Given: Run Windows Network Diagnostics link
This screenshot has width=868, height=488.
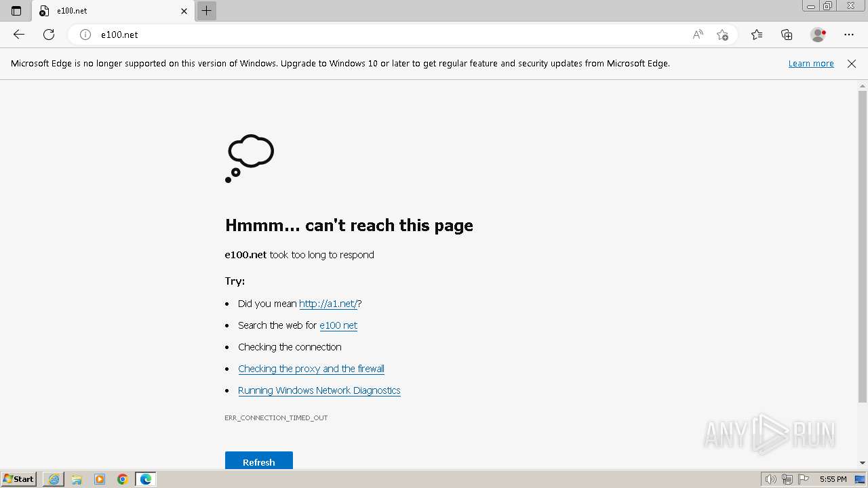Looking at the screenshot, I should [x=319, y=390].
